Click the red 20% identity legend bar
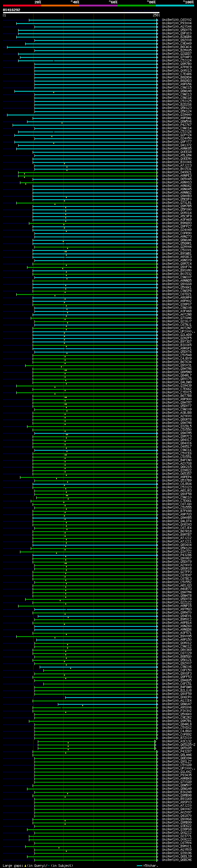The image size is (197, 868). tap(22, 6)
